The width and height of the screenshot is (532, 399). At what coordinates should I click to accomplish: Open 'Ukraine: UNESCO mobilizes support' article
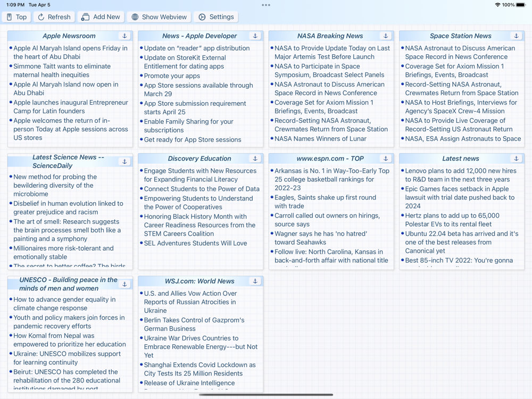point(67,358)
